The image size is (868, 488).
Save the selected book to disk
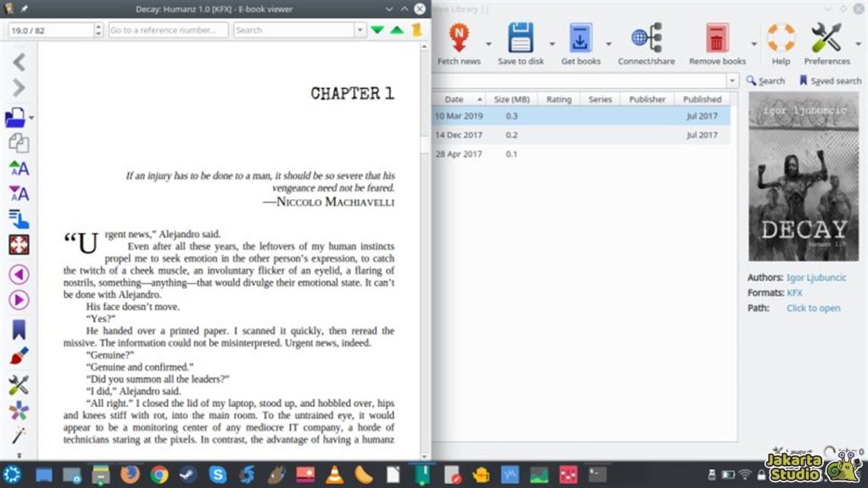[520, 38]
